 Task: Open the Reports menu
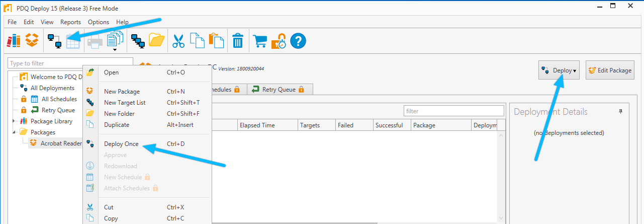70,22
